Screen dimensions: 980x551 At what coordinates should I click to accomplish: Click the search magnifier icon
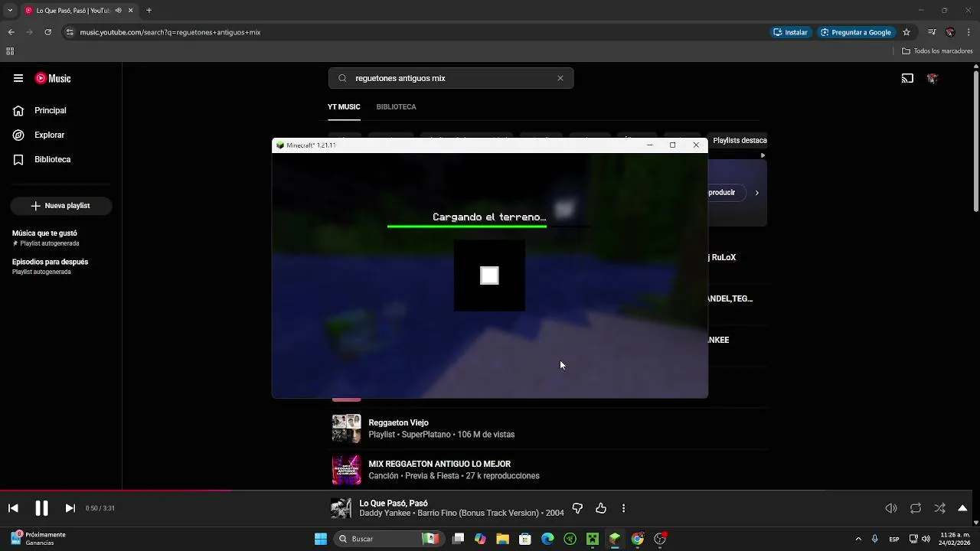(342, 78)
